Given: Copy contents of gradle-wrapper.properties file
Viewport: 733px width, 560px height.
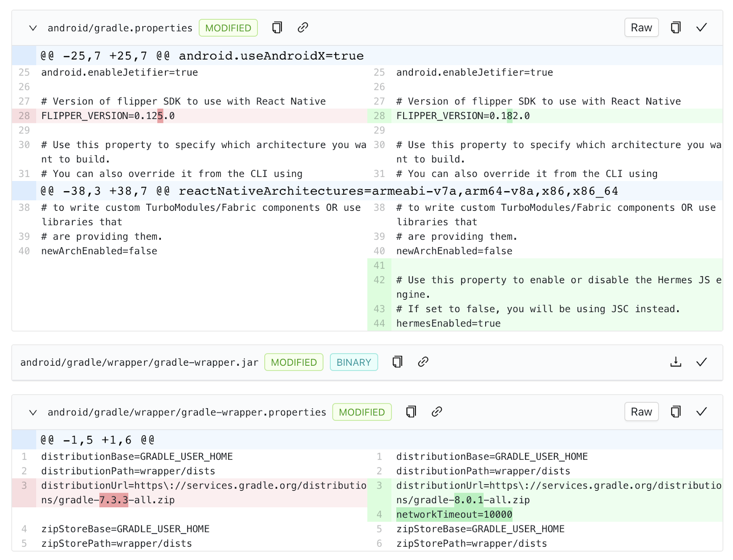Looking at the screenshot, I should point(675,412).
